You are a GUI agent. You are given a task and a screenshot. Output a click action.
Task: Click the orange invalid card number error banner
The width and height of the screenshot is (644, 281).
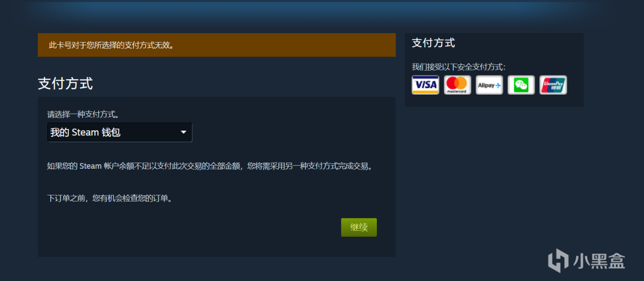pos(217,45)
